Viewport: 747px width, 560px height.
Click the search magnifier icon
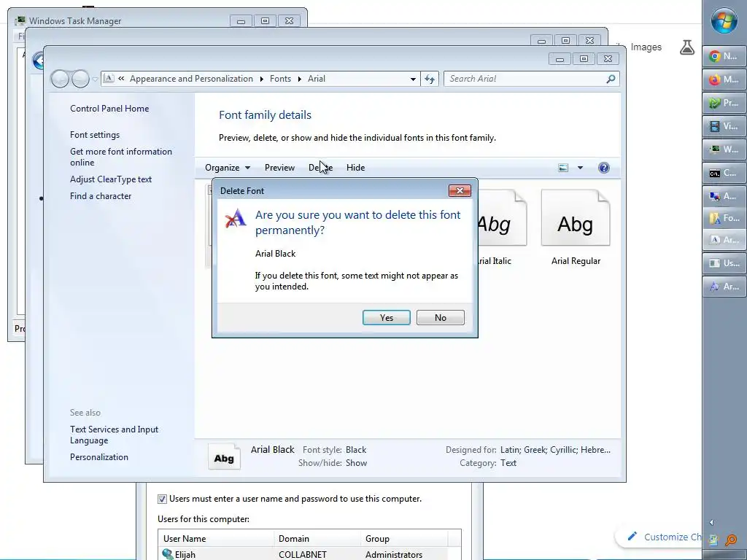tap(611, 79)
